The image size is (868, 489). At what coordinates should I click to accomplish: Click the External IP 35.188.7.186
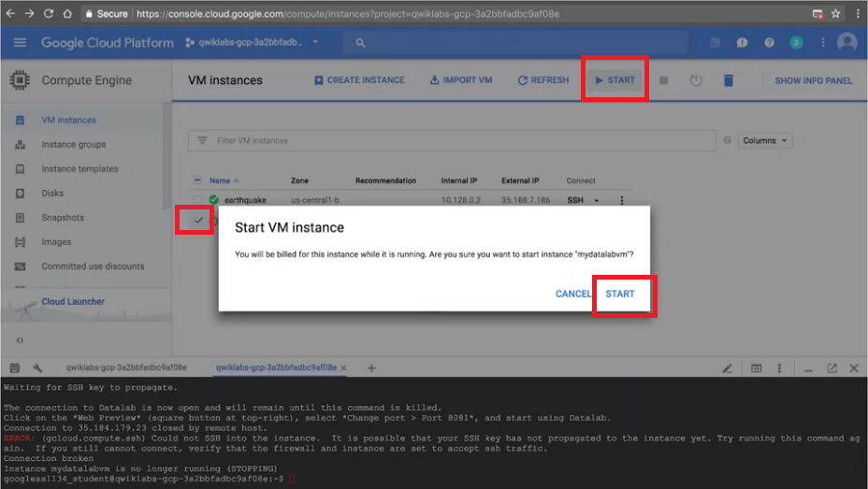tap(526, 200)
